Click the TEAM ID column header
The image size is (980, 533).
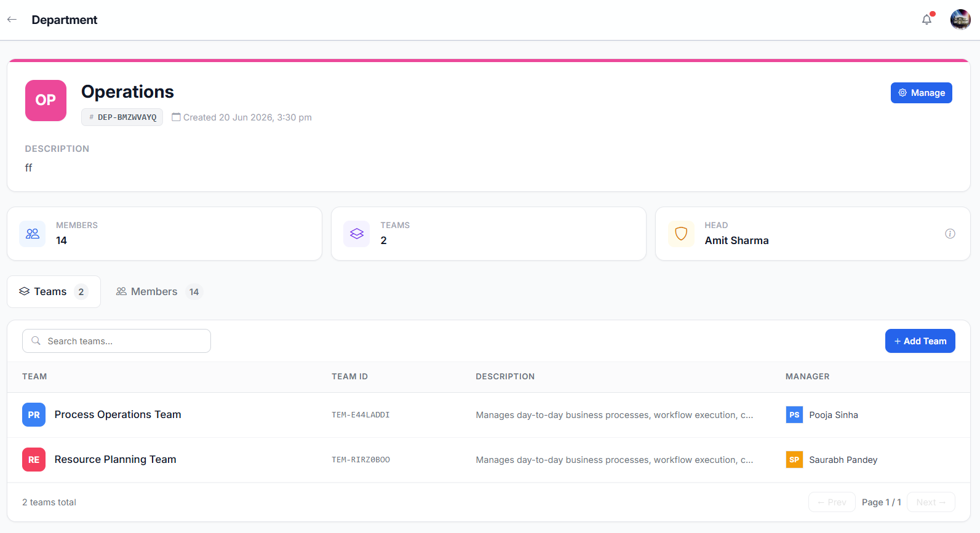click(x=349, y=376)
